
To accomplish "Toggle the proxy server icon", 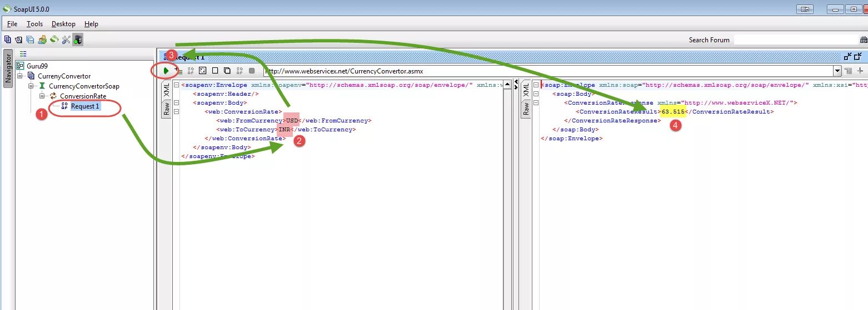I will pyautogui.click(x=78, y=40).
